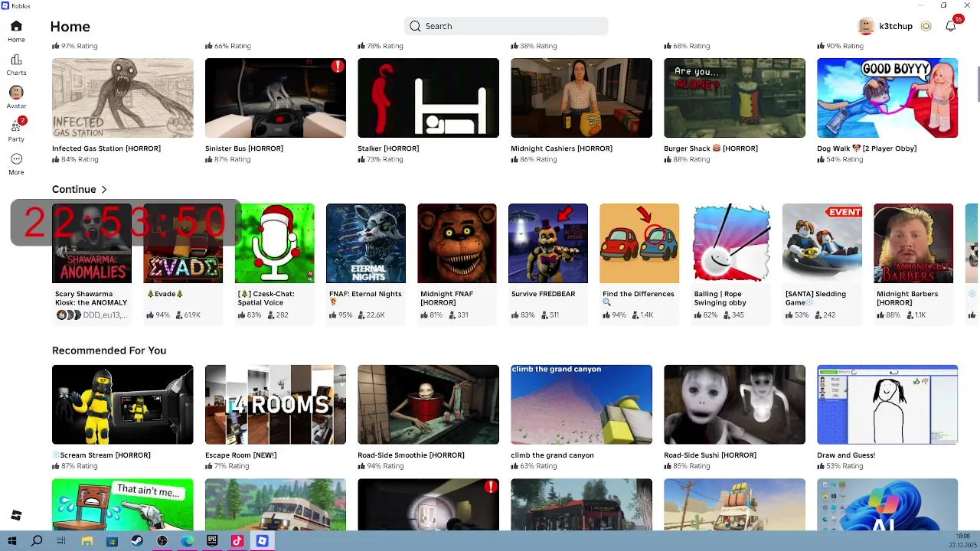This screenshot has width=980, height=551.
Task: Open Epic Games Launcher from the taskbar
Action: click(212, 541)
